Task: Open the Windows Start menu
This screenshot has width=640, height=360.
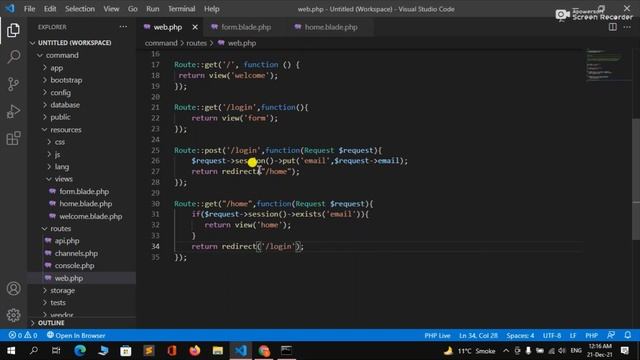Action: click(x=11, y=351)
